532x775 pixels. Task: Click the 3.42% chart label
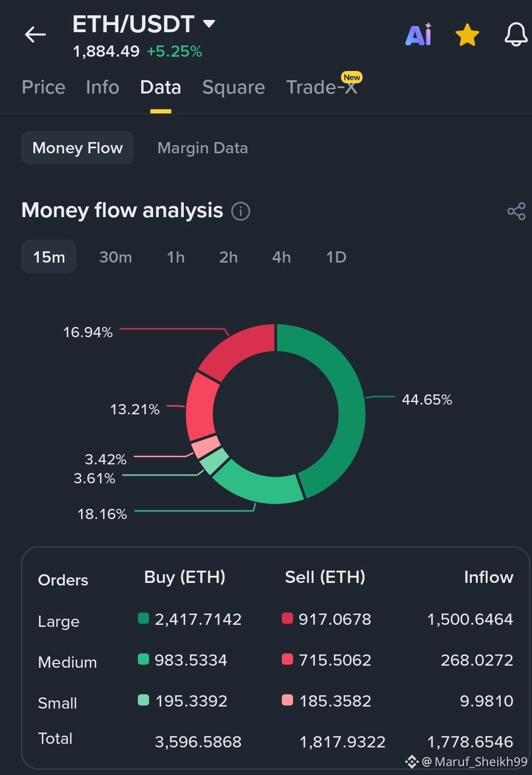[105, 459]
